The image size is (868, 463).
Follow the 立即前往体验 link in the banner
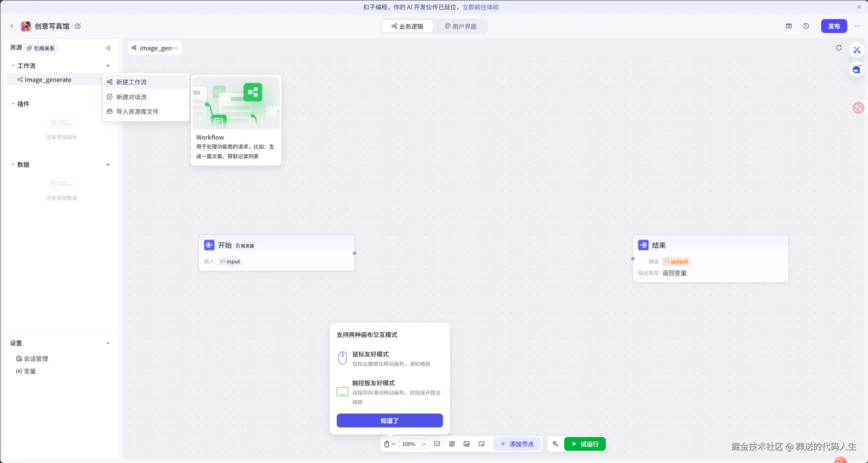(x=481, y=7)
